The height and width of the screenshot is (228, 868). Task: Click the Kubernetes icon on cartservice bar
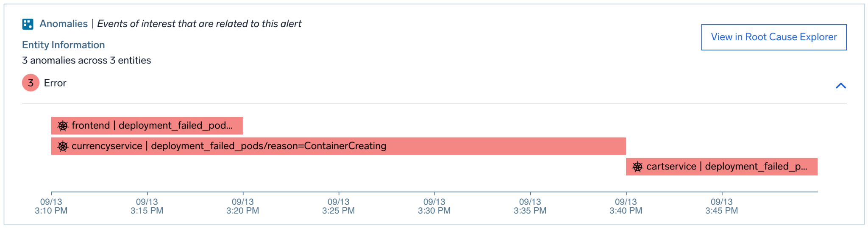637,167
